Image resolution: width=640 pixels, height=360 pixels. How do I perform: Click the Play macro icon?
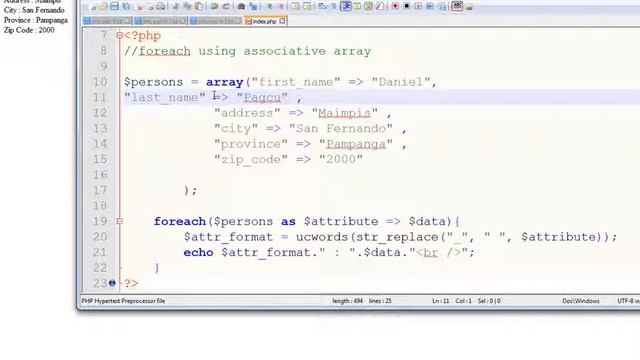tap(418, 6)
